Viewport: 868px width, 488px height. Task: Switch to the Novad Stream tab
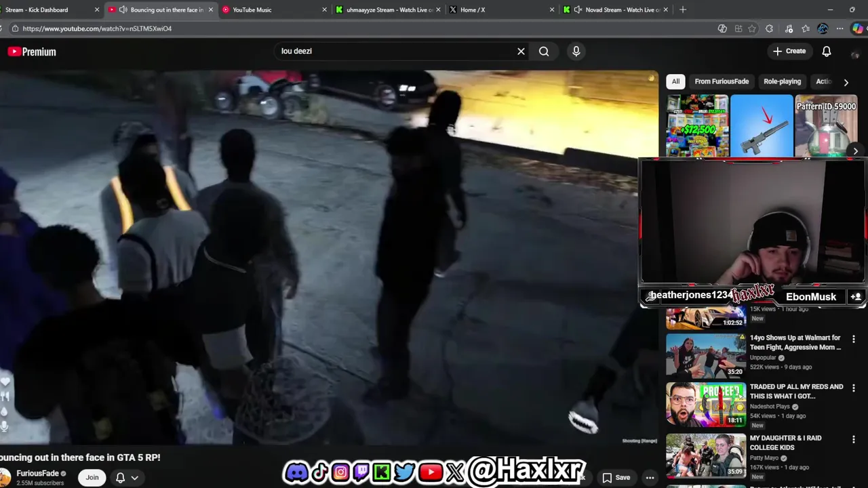pyautogui.click(x=616, y=9)
